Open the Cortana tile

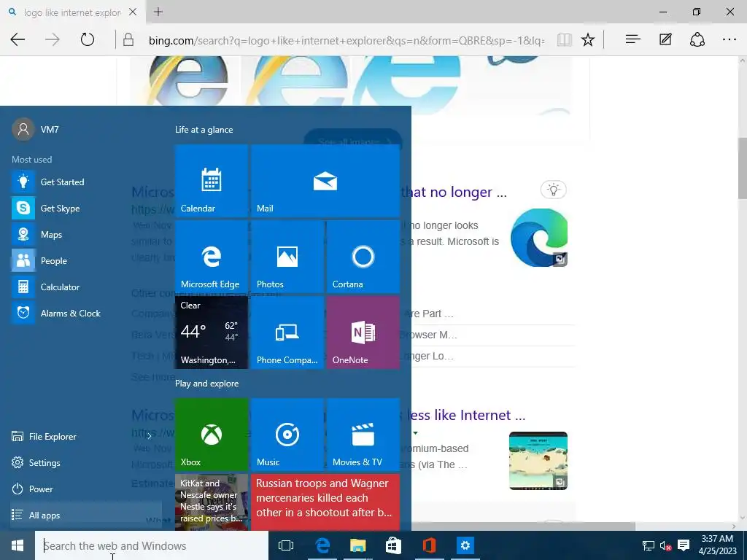click(363, 257)
